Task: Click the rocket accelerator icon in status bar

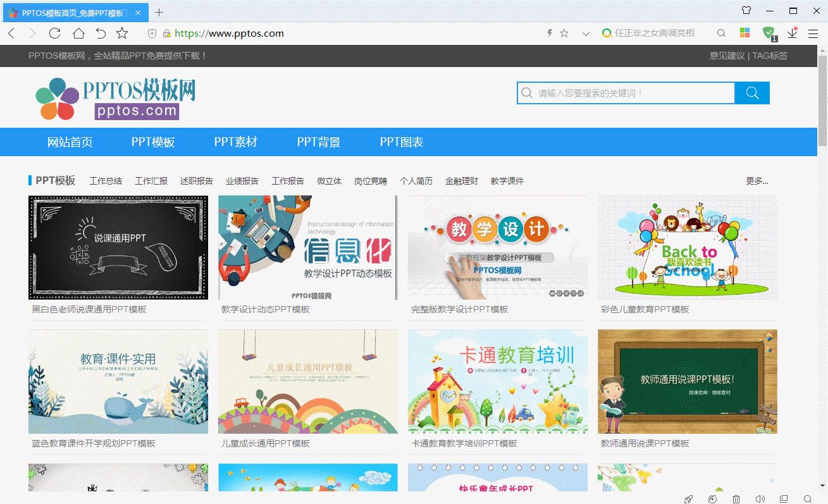Action: pyautogui.click(x=689, y=499)
